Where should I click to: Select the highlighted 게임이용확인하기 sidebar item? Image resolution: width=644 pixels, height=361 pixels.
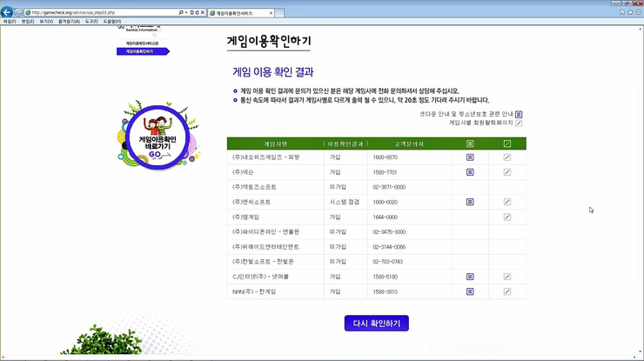(143, 51)
